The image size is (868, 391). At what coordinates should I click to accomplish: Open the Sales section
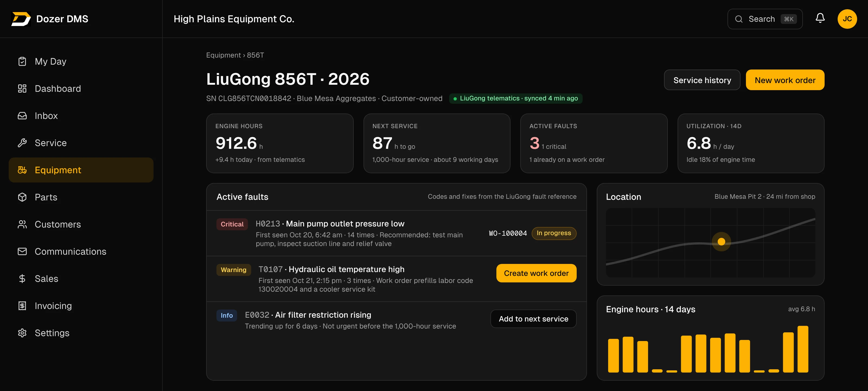click(x=81, y=279)
